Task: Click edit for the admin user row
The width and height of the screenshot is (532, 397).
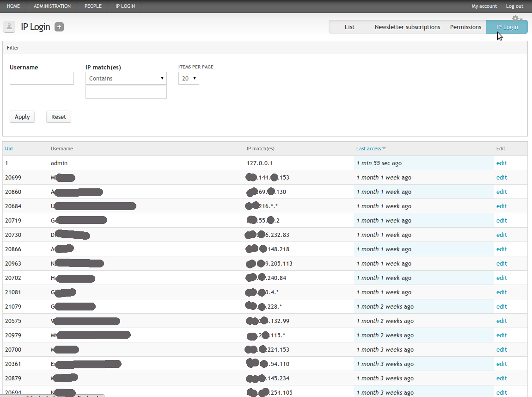Action: point(501,163)
